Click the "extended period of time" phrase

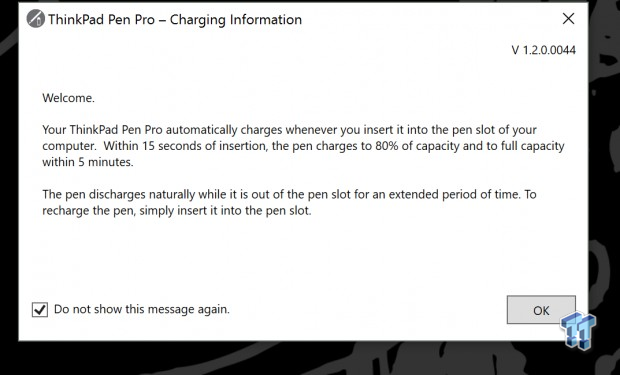click(x=446, y=195)
